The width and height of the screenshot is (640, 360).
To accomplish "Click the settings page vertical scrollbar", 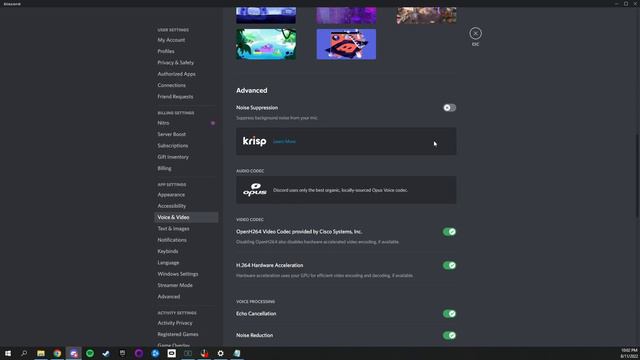I will coord(637,178).
